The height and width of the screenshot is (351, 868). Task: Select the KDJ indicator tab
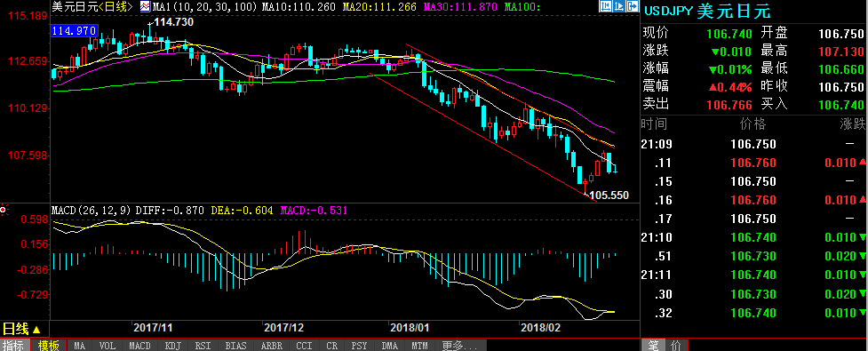pos(173,346)
